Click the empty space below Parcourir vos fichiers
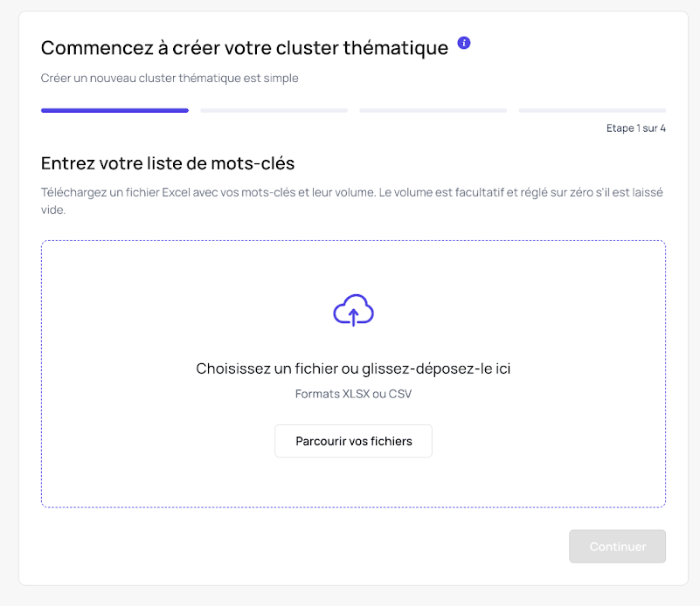This screenshot has height=606, width=700. click(353, 485)
